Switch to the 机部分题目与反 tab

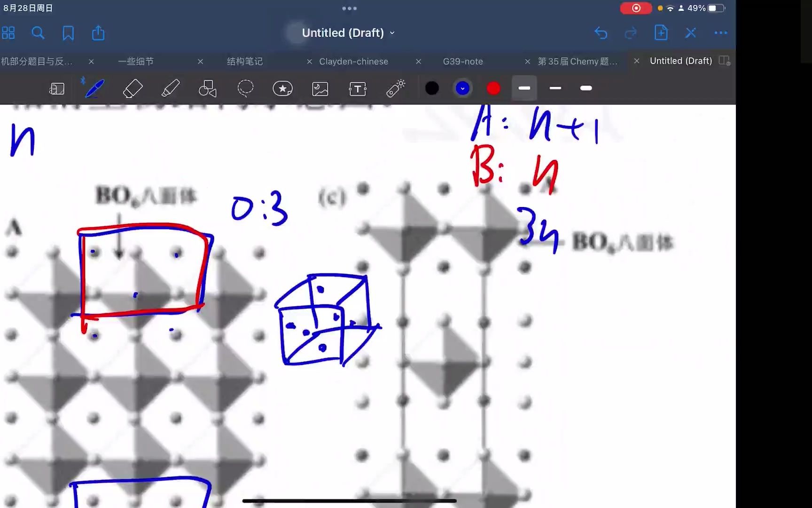(x=37, y=62)
